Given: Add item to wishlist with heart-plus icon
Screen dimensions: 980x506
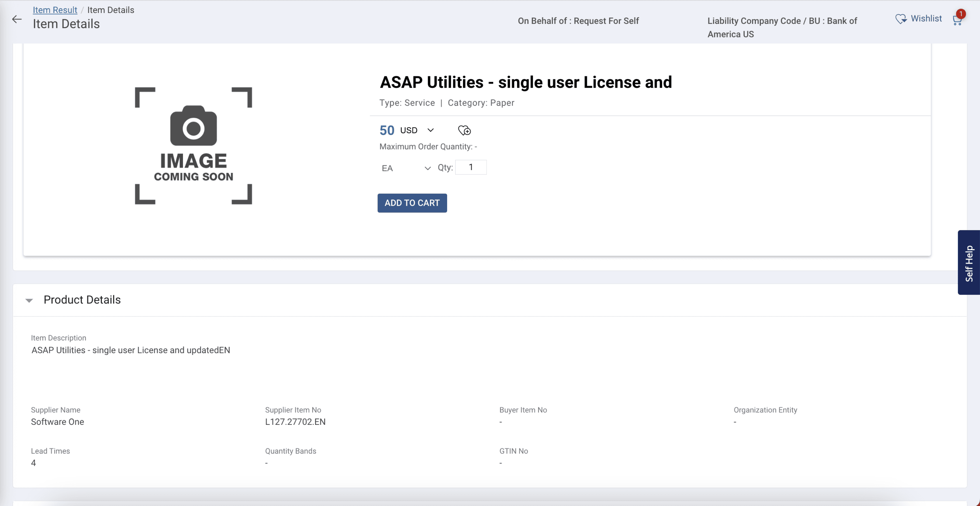Looking at the screenshot, I should (x=464, y=130).
